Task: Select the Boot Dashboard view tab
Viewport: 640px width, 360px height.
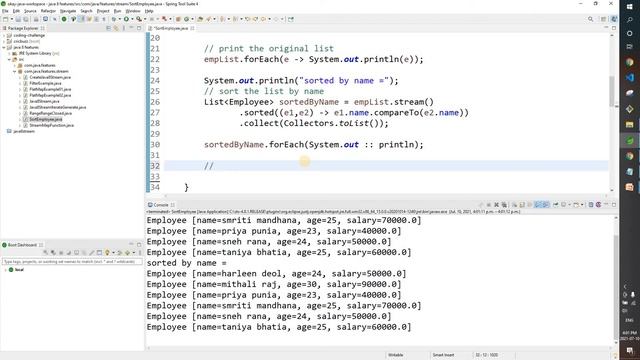Action: pos(22,245)
